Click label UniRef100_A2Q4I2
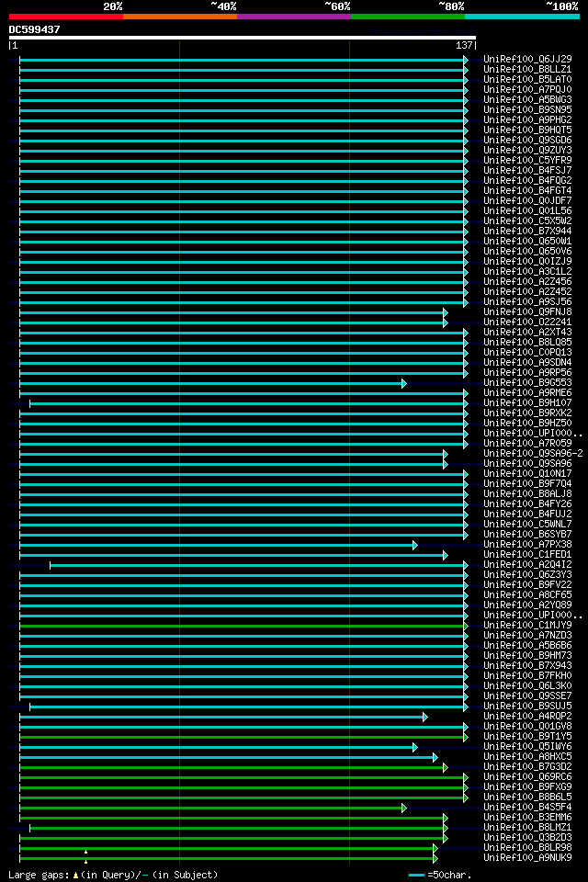The image size is (588, 882). click(x=527, y=565)
